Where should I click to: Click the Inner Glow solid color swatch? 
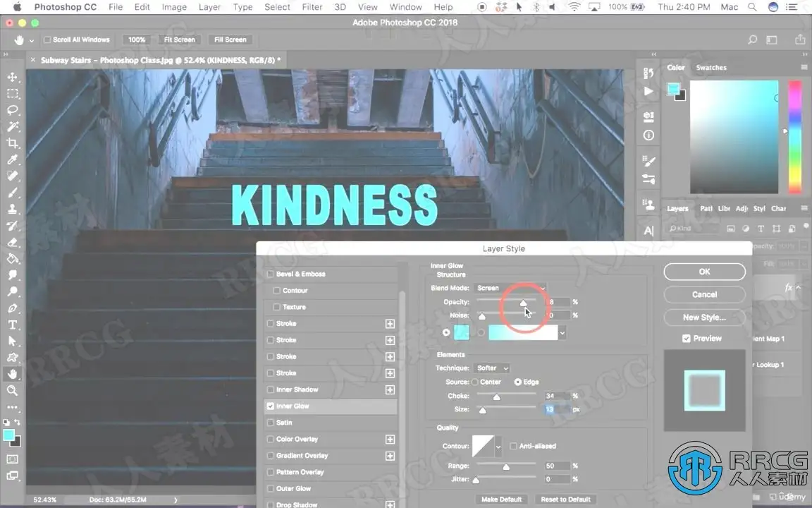[x=461, y=333]
